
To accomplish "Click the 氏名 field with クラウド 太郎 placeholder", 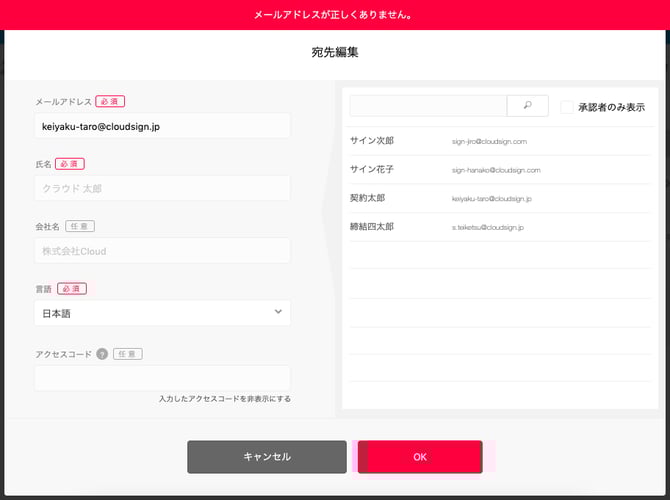I will tap(162, 188).
